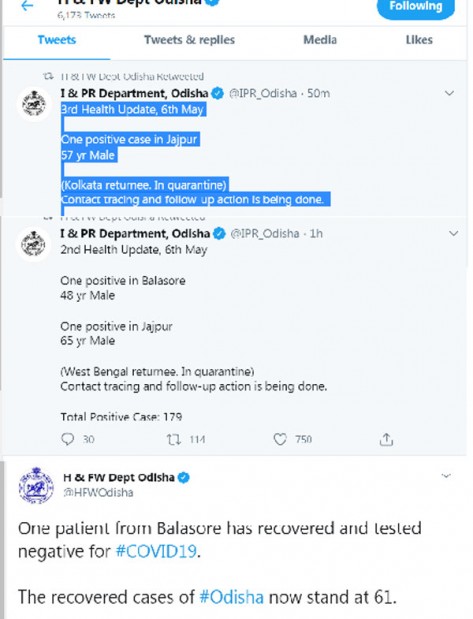Retweet the 2nd Health Update tweet
Viewport: 473px width, 619px height.
pos(174,439)
